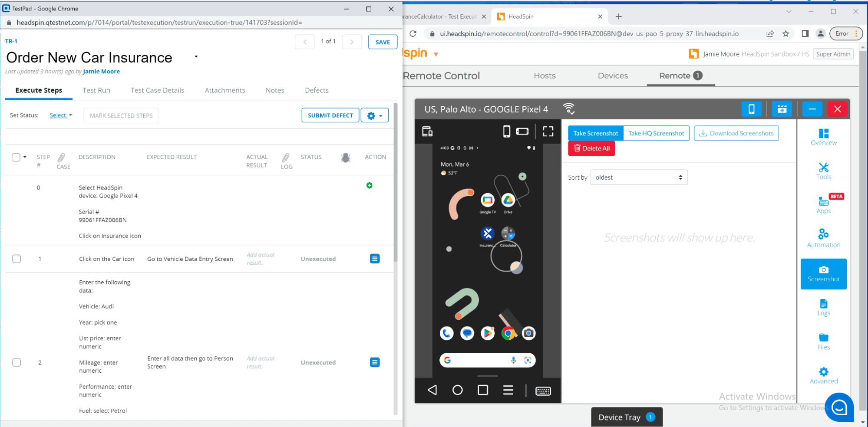Switch to the Test Case Details tab
868x427 pixels.
pyautogui.click(x=157, y=90)
